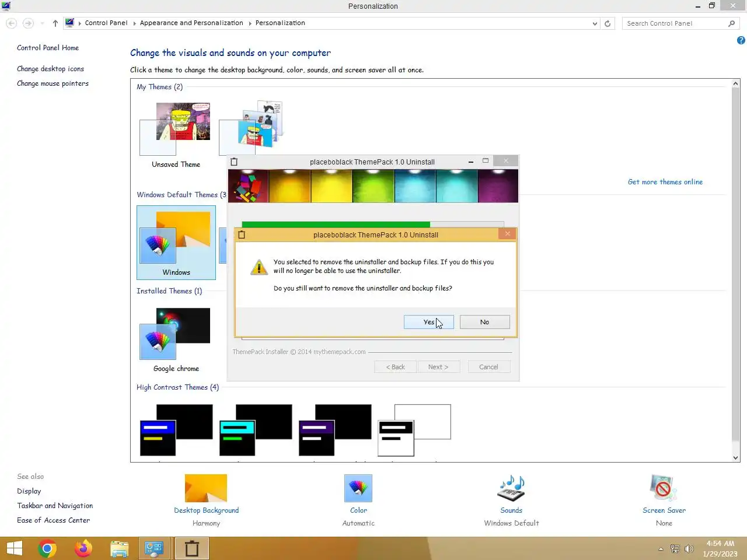747x560 pixels.
Task: Open Control Panel Home link
Action: pyautogui.click(x=48, y=48)
